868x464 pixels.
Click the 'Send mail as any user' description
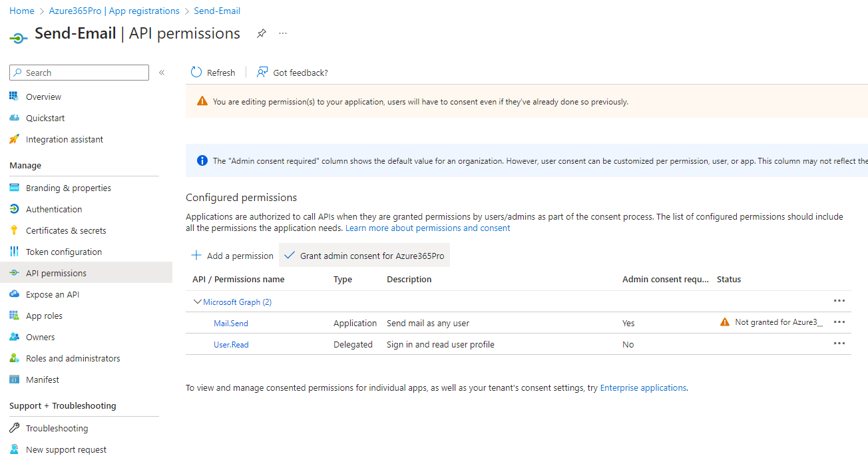point(428,323)
